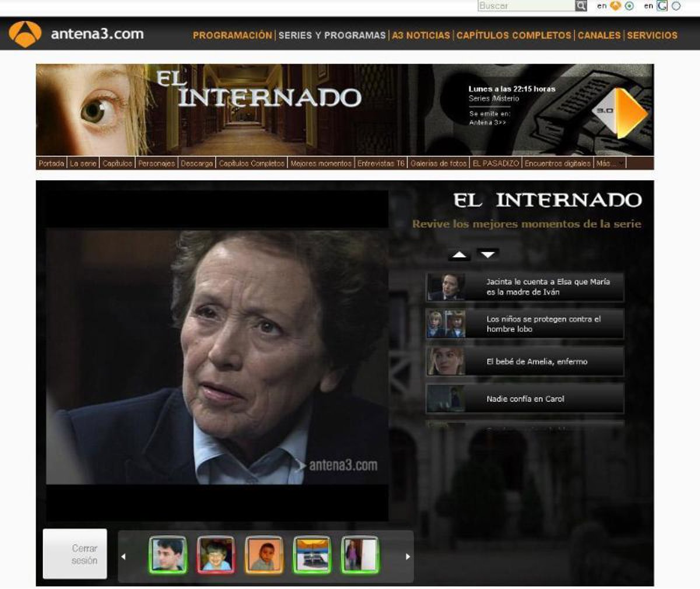Click the search magnifier icon

(x=581, y=6)
